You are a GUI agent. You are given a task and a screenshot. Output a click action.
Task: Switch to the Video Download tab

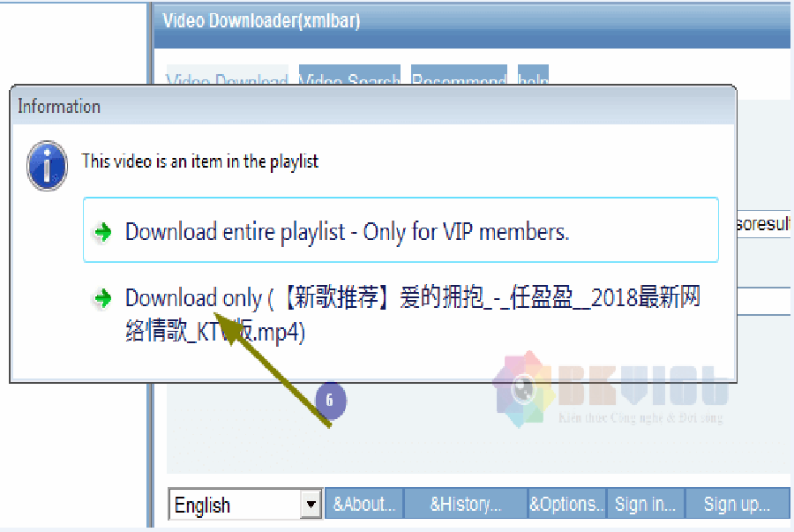point(227,77)
